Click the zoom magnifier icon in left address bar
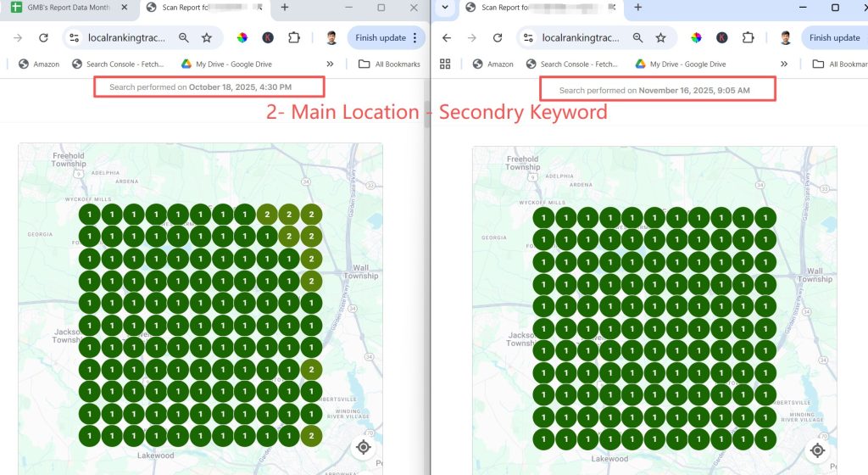Screen dimensions: 868x475 tap(184, 38)
